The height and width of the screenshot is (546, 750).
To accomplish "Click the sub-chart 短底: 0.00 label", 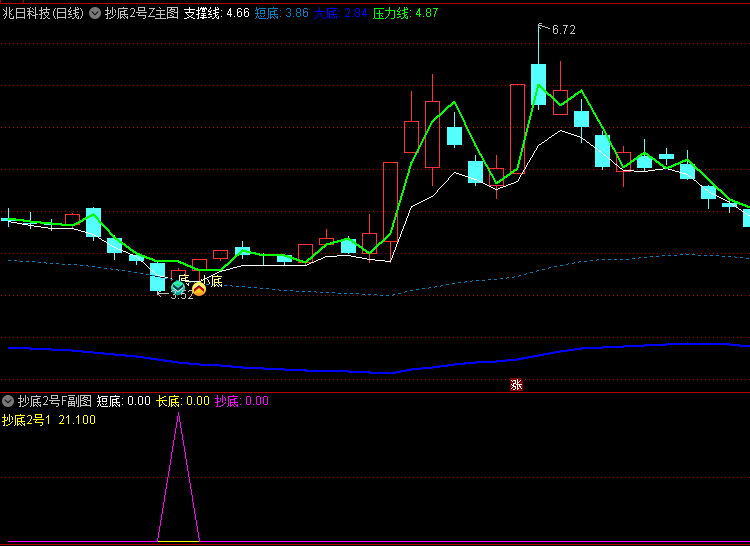I will [x=123, y=401].
